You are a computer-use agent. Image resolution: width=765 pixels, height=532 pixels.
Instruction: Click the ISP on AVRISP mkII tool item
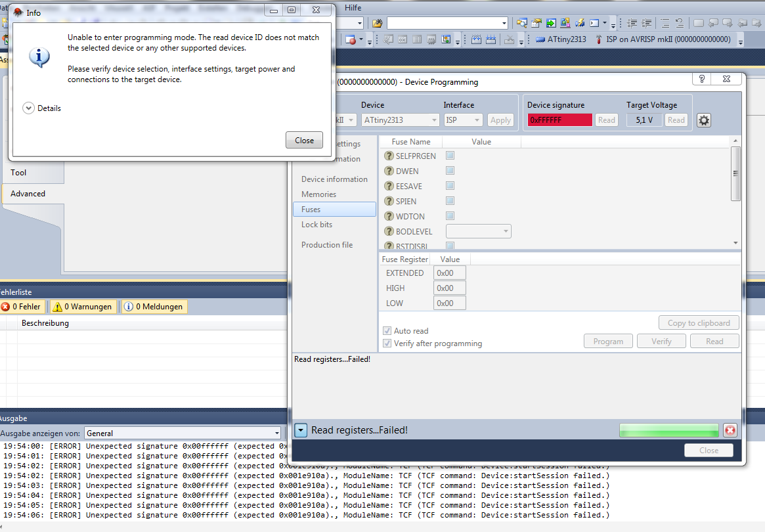pos(663,39)
